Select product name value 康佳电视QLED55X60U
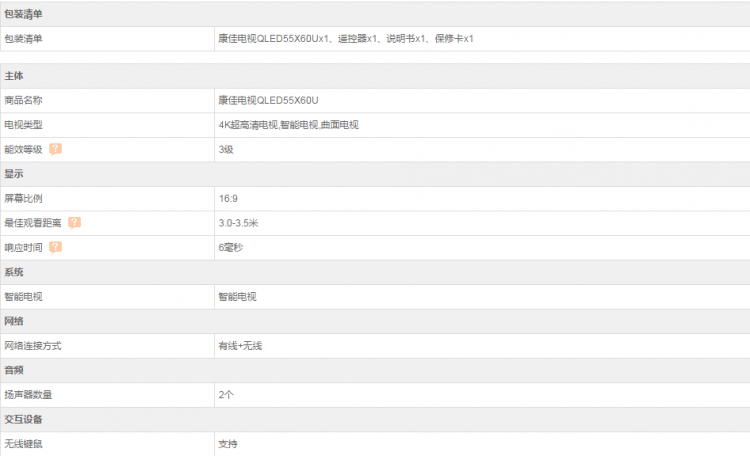The image size is (750, 456). (268, 100)
